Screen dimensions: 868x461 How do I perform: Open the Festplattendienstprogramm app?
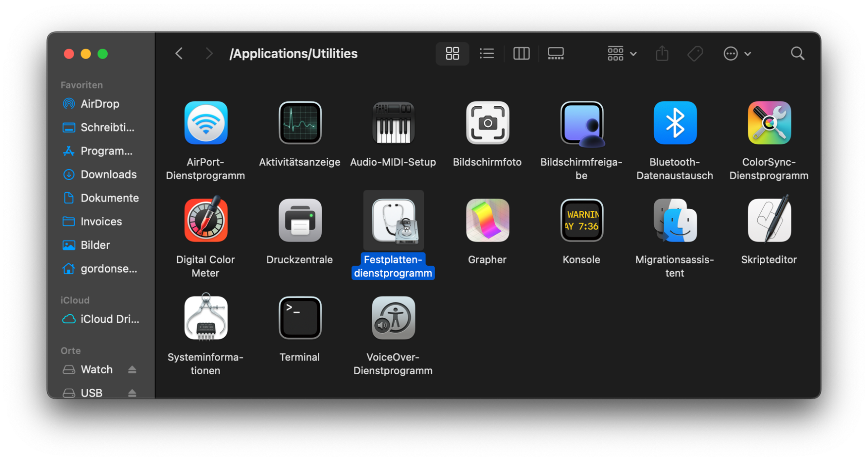[x=393, y=220]
